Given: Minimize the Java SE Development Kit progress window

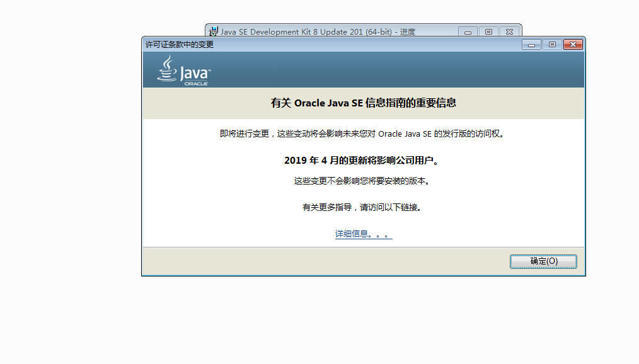Looking at the screenshot, I should (468, 31).
